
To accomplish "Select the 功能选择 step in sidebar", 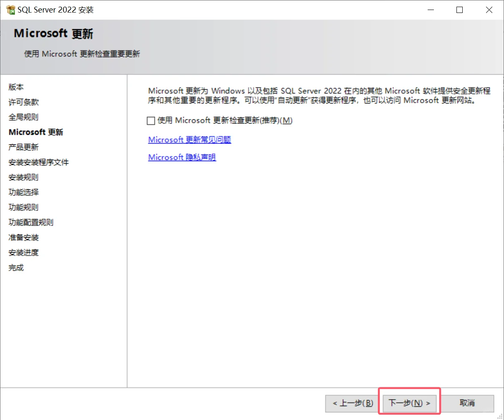I will 23,192.
